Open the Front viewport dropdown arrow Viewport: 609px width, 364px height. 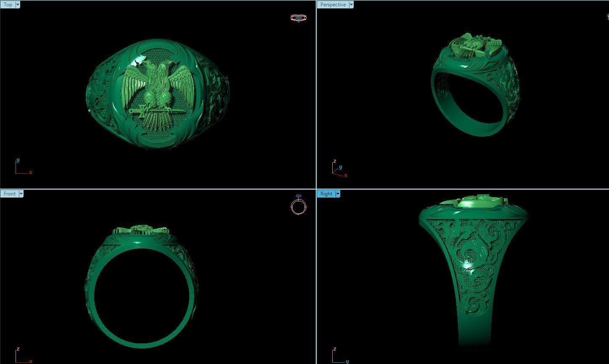(21, 194)
